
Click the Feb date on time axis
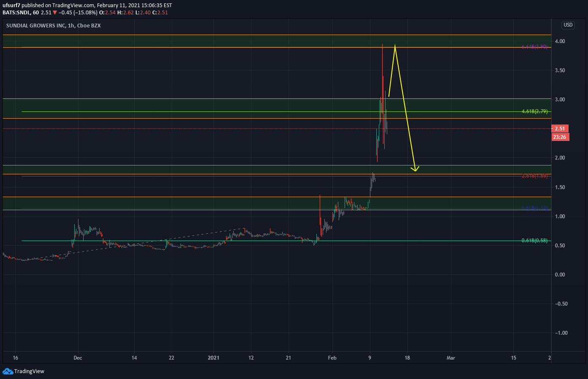point(332,358)
